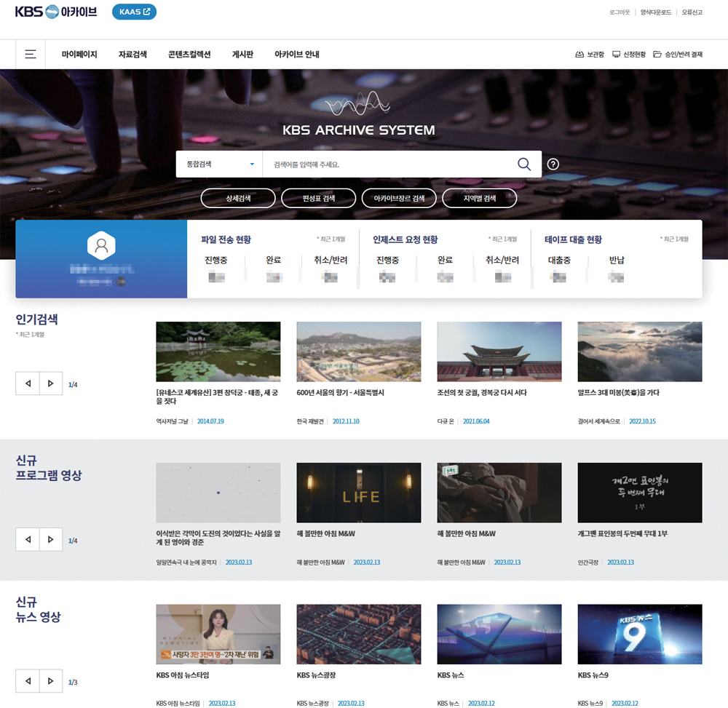
Task: Click 대출중 count under 테이프 대출 현황
Action: (x=558, y=277)
